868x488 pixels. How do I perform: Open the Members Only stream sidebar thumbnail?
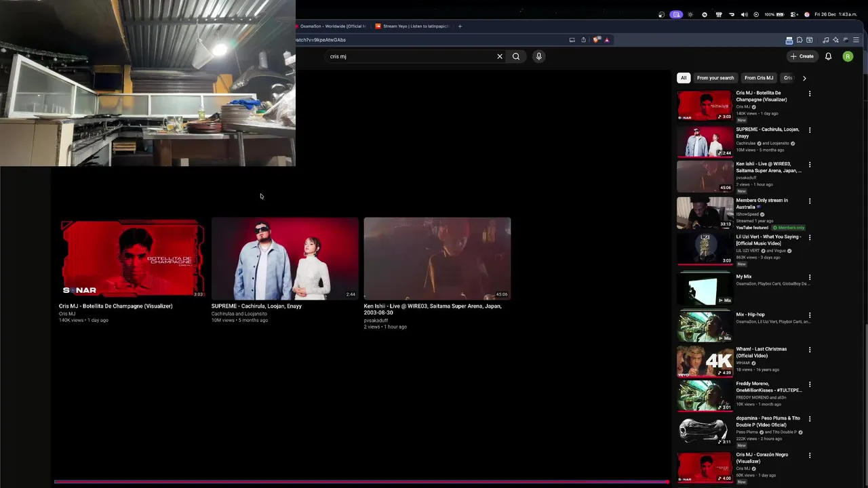pos(705,213)
